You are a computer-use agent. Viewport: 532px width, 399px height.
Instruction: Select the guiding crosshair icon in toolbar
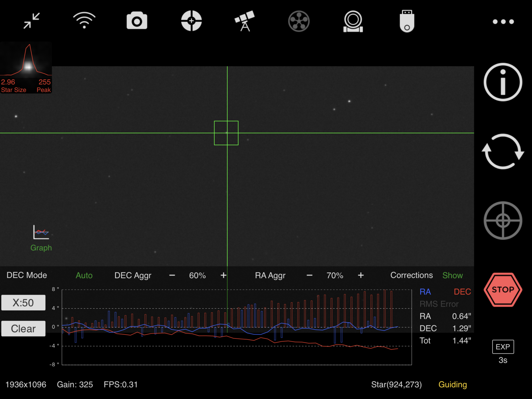click(192, 21)
